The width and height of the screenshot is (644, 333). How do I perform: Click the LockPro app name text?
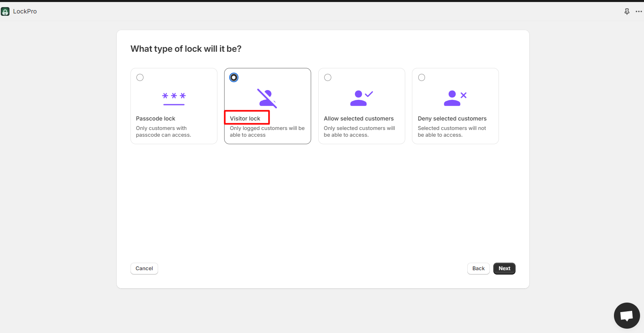click(x=25, y=11)
